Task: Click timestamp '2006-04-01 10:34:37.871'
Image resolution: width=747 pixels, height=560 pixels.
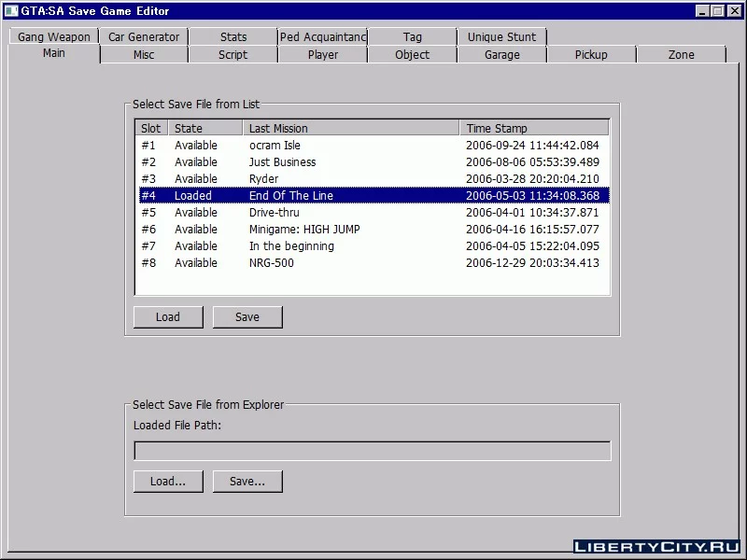Action: (532, 213)
